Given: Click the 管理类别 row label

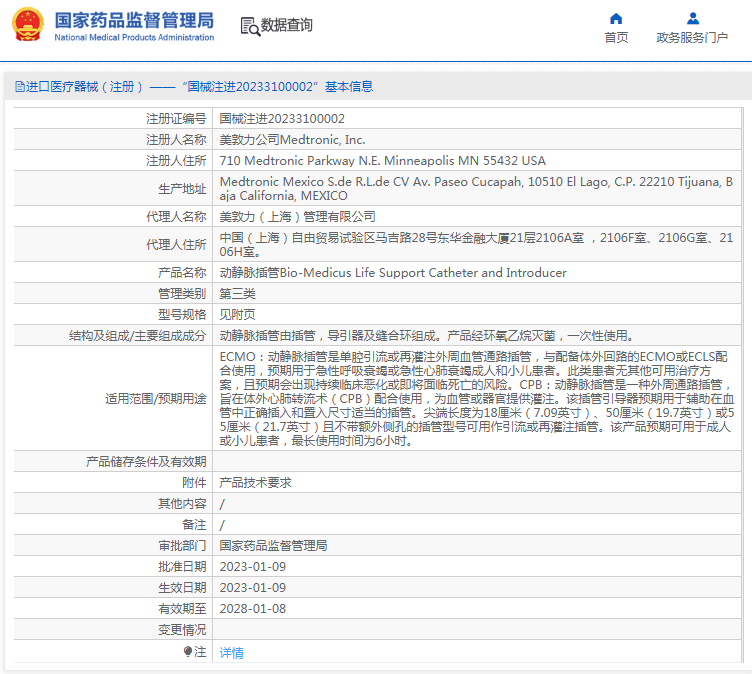Looking at the screenshot, I should coord(182,294).
